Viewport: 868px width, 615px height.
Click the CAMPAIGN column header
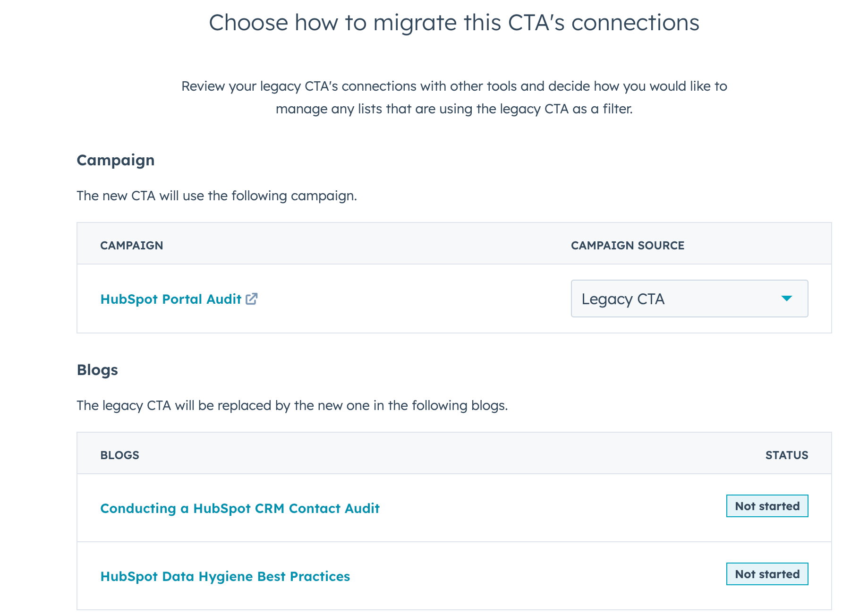click(x=132, y=246)
